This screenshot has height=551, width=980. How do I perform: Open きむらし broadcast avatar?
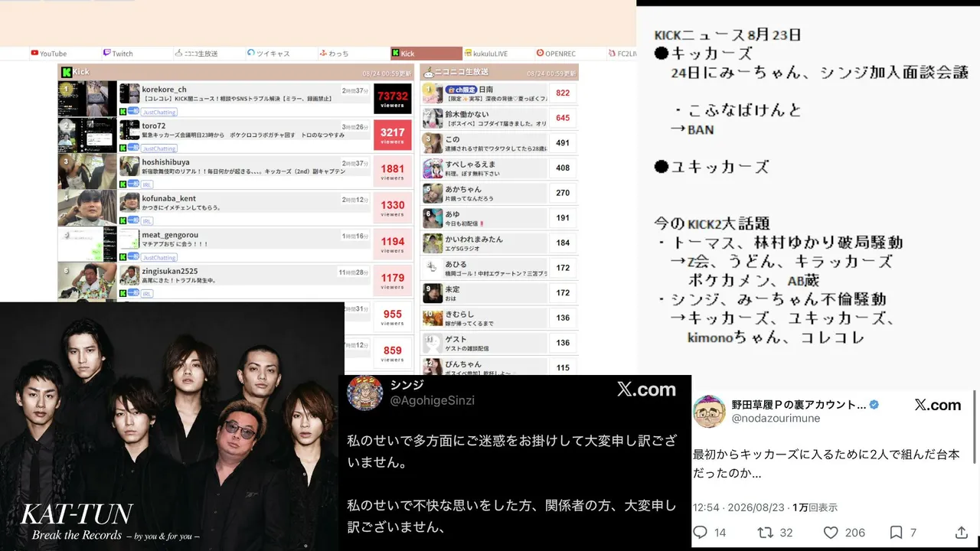coord(433,318)
